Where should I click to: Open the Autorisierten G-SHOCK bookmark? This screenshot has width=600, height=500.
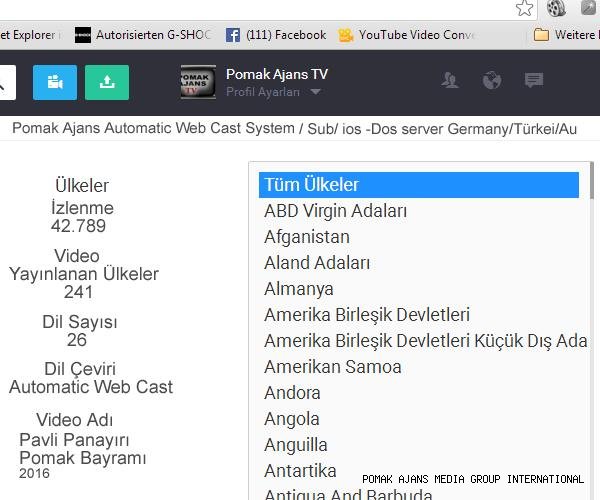click(x=143, y=35)
